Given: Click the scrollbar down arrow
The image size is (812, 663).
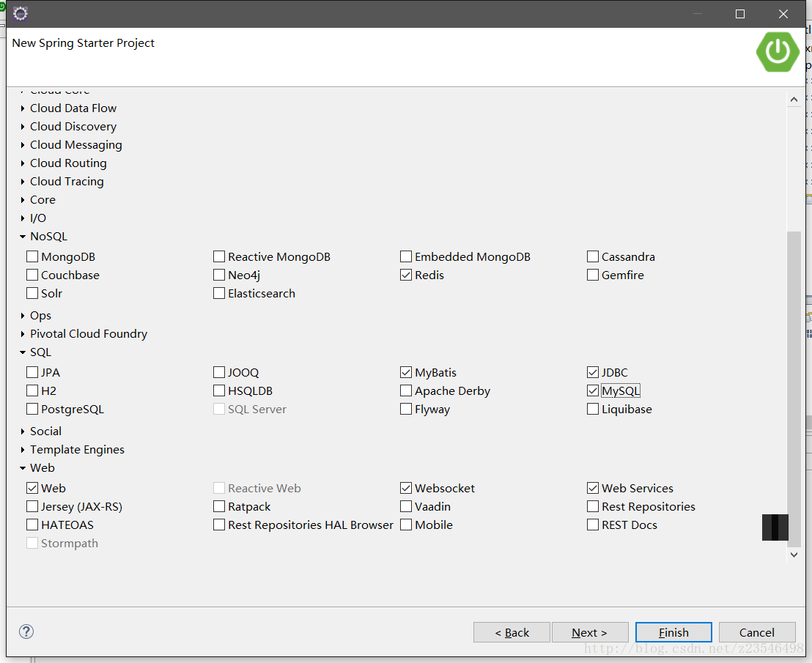Looking at the screenshot, I should click(x=794, y=555).
